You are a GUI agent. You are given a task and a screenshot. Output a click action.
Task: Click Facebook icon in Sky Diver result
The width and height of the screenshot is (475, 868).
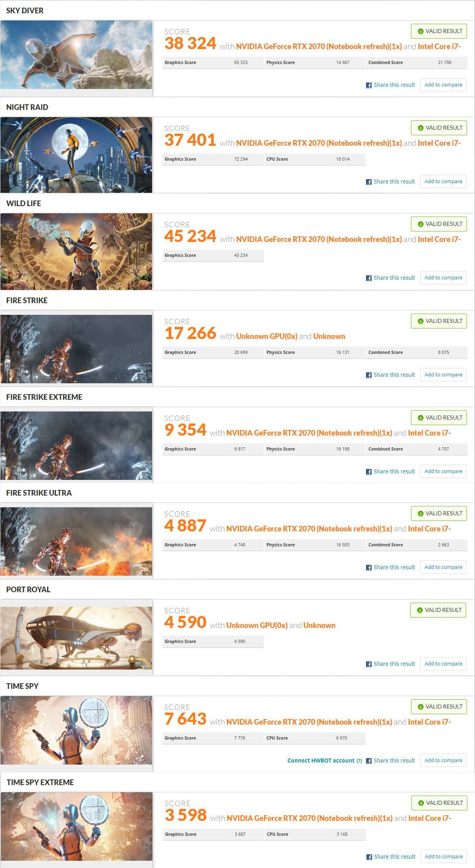pos(368,85)
